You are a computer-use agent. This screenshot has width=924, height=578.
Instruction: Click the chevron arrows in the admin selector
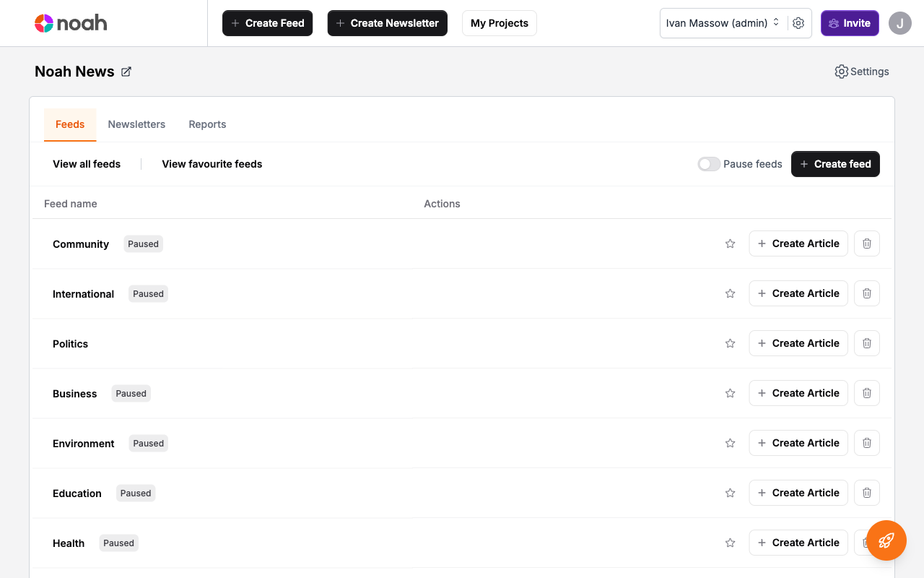click(776, 22)
